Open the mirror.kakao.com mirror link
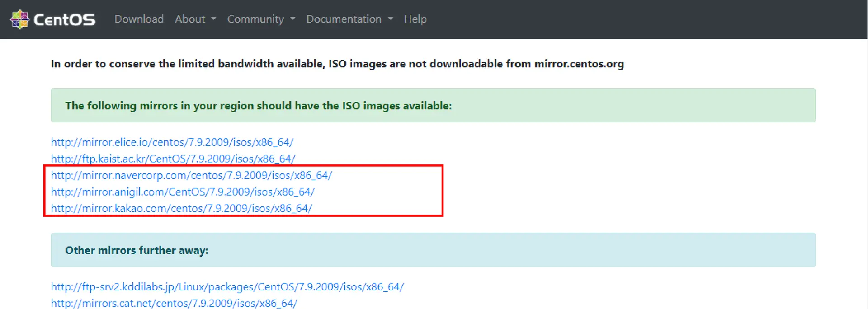Image resolution: width=868 pixels, height=309 pixels. point(181,208)
